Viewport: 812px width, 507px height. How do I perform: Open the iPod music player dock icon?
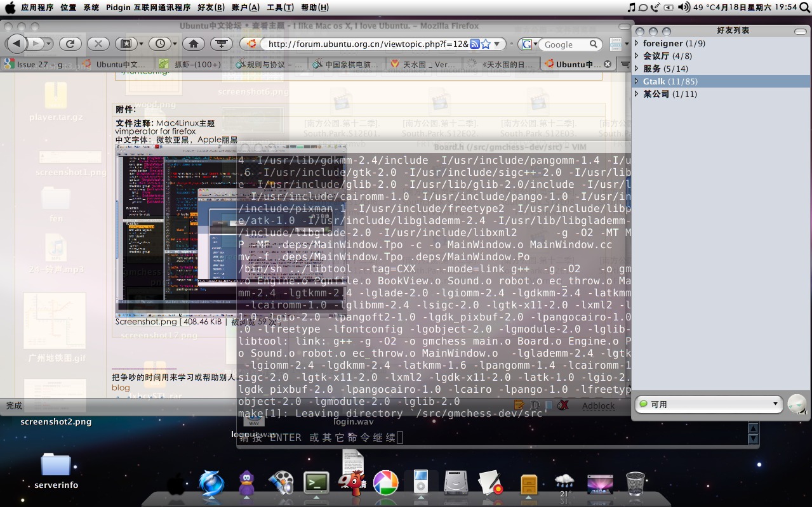(420, 484)
